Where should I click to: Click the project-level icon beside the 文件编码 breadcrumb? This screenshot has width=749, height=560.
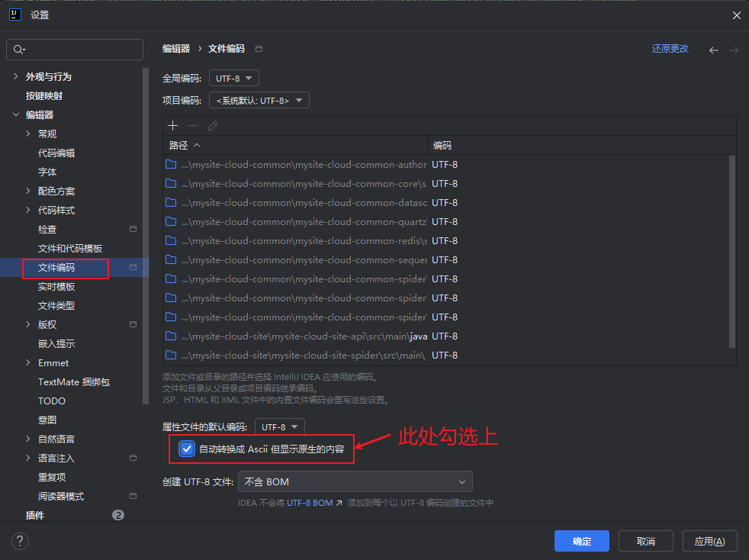(259, 49)
